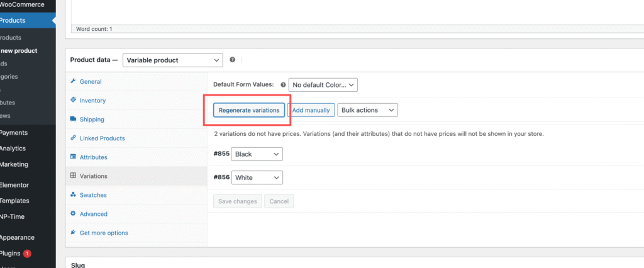Expand the Bulk actions dropdown

(367, 110)
